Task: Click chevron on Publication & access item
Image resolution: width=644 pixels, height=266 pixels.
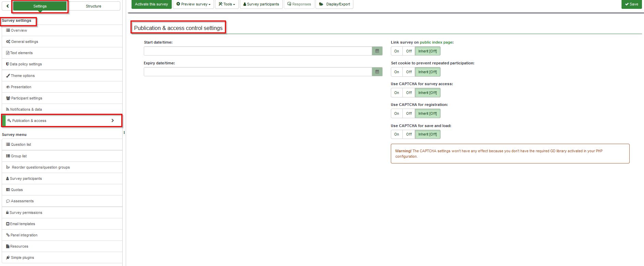Action: 112,121
